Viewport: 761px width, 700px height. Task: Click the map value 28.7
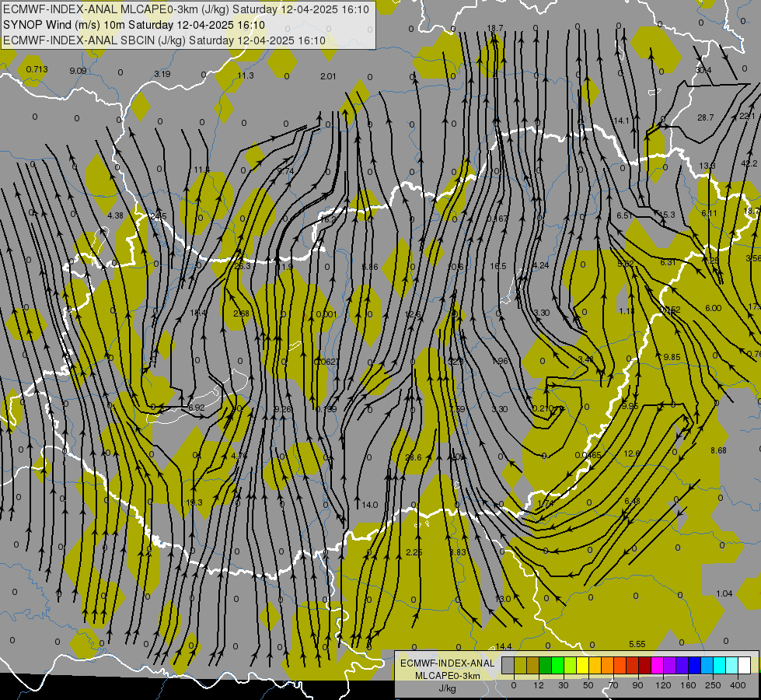pos(705,117)
